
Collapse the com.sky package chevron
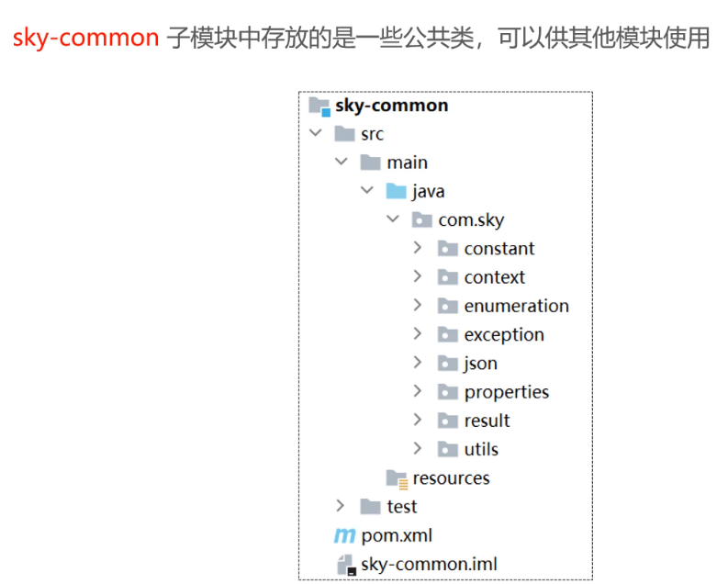coord(393,219)
